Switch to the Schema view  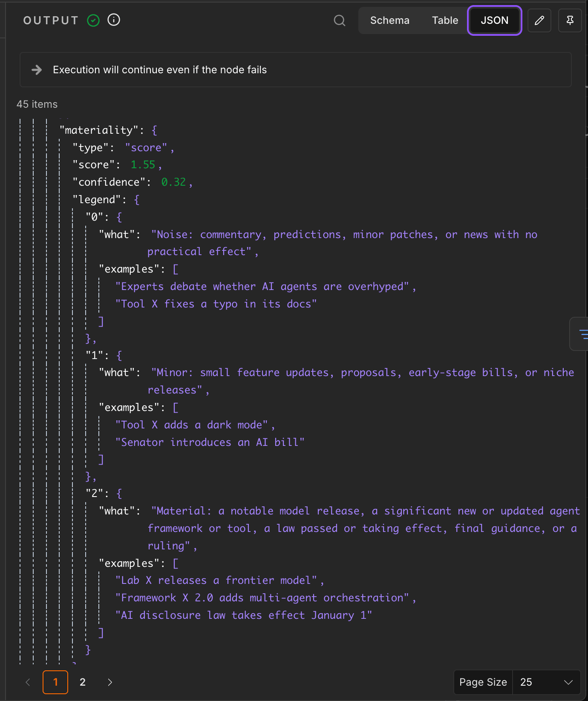pos(390,20)
